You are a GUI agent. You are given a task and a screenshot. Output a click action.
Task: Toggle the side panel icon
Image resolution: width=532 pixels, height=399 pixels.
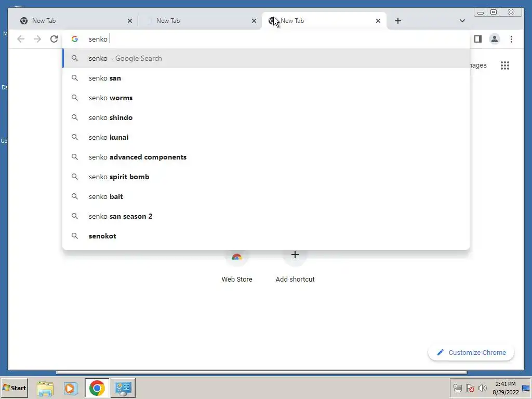point(478,39)
